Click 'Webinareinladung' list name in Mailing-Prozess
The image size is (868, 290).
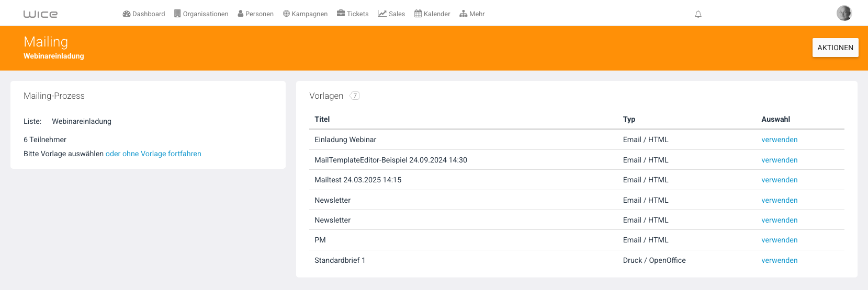(82, 121)
